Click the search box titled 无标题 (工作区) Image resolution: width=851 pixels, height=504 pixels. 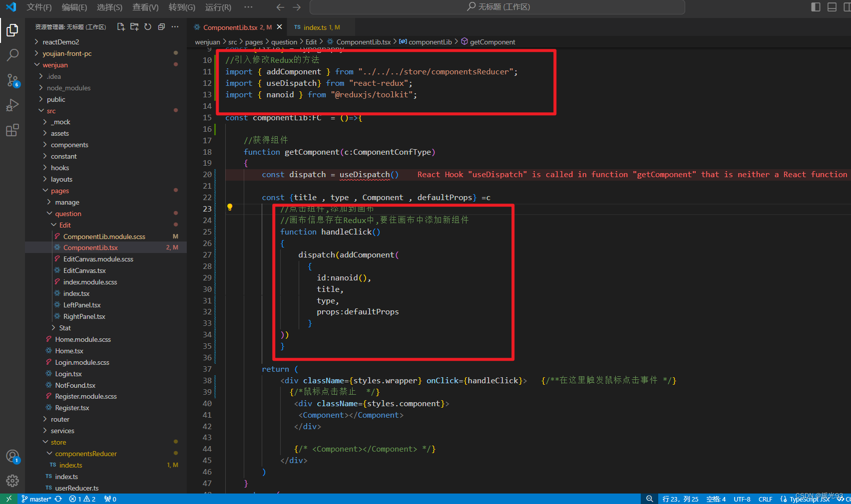[497, 7]
